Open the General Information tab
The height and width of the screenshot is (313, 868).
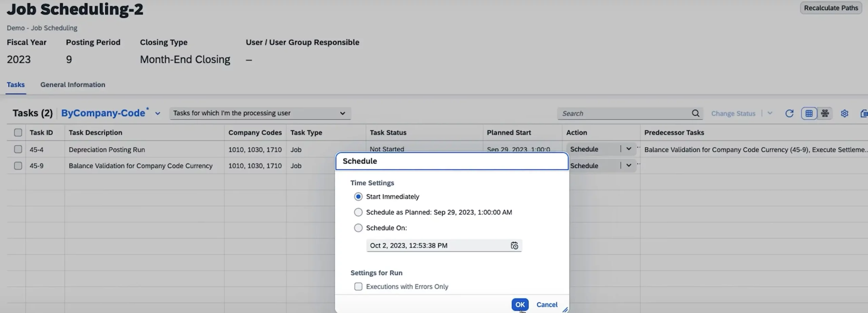[73, 85]
